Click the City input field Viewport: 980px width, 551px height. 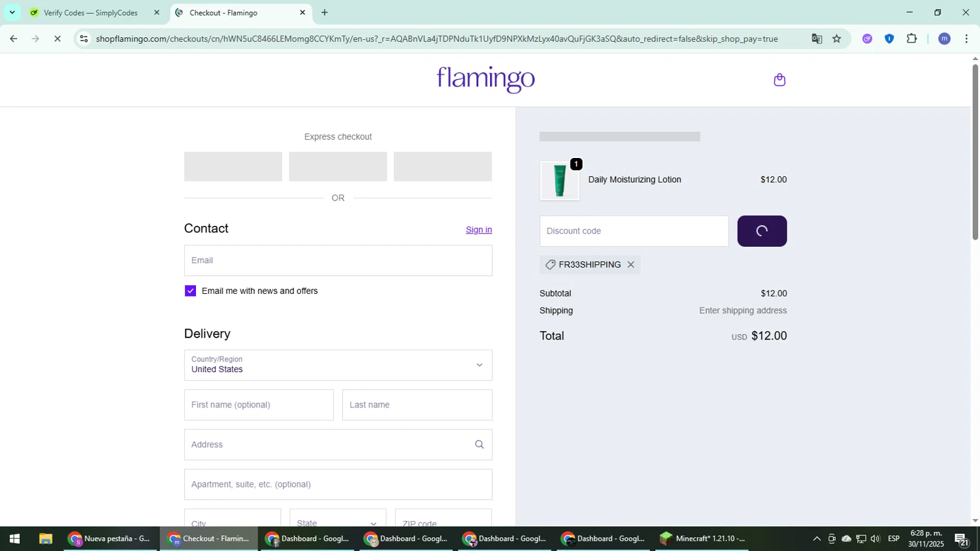tap(233, 520)
